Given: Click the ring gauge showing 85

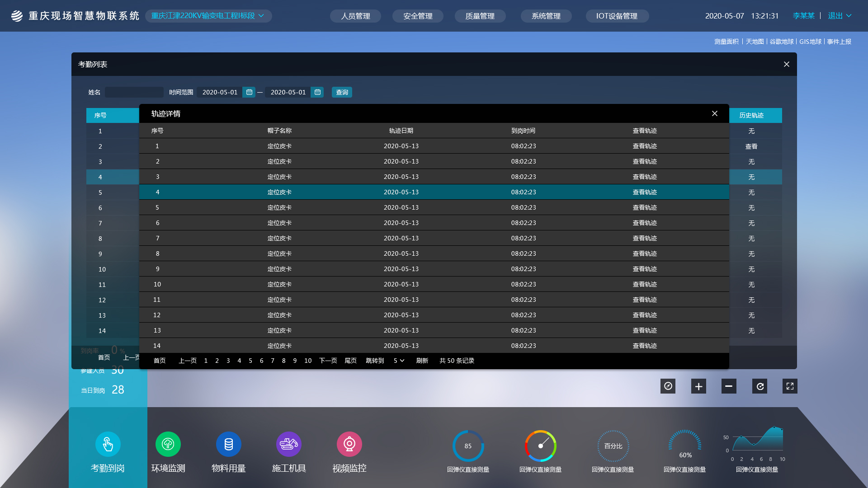Looking at the screenshot, I should (x=468, y=446).
